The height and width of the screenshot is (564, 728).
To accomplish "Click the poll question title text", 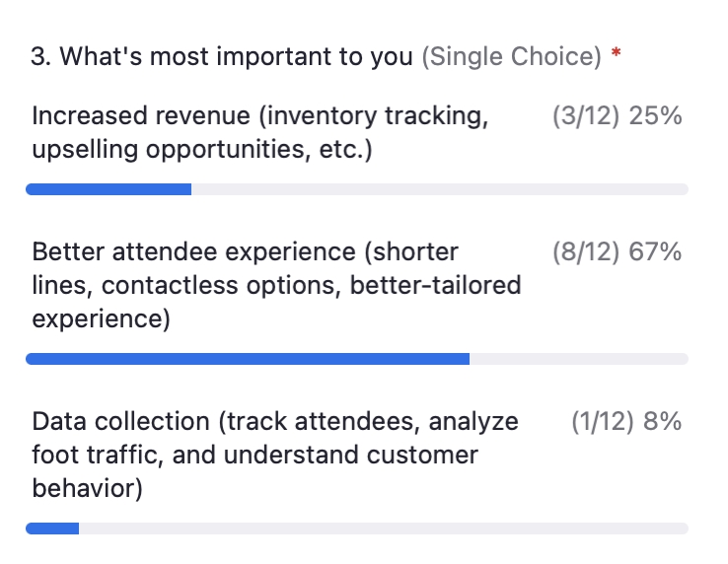I will pyautogui.click(x=222, y=56).
